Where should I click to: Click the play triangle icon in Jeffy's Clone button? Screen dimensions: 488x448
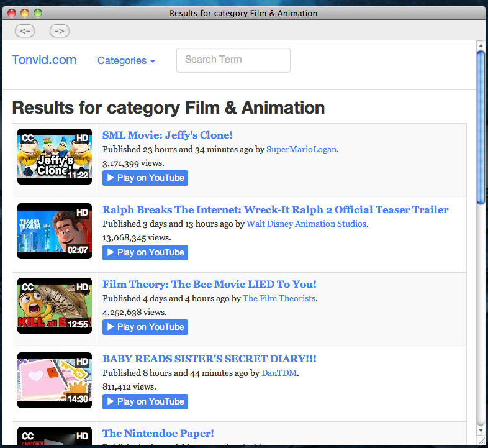111,178
